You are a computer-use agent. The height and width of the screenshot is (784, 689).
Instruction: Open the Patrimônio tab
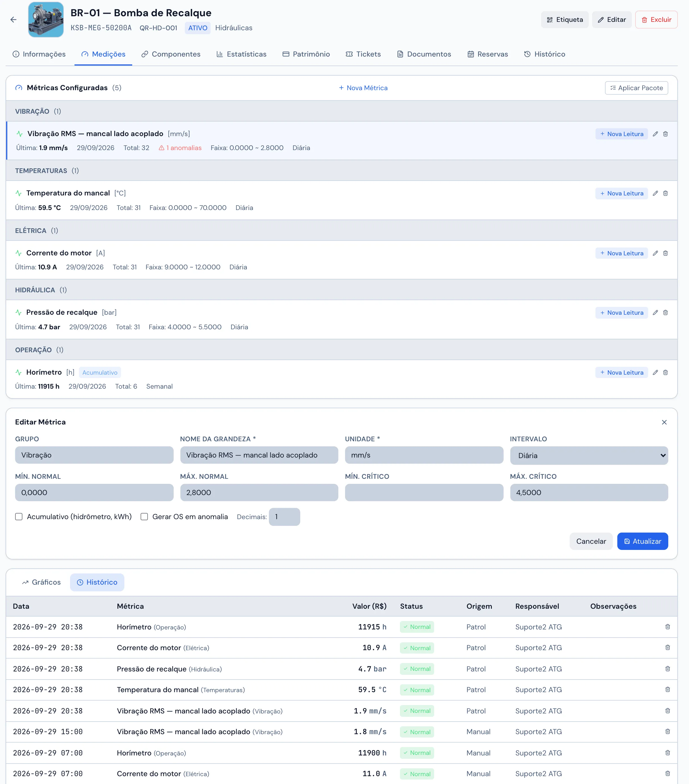pyautogui.click(x=306, y=54)
